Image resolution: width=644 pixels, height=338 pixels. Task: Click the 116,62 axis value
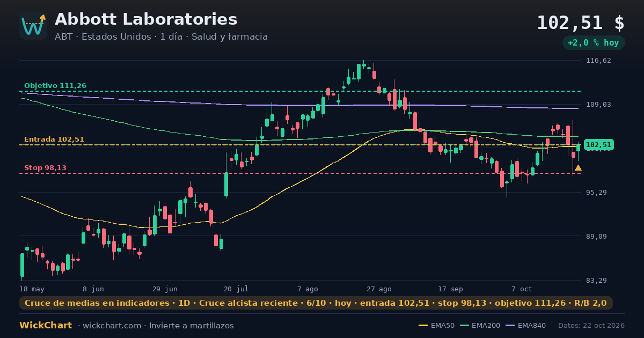tap(599, 61)
